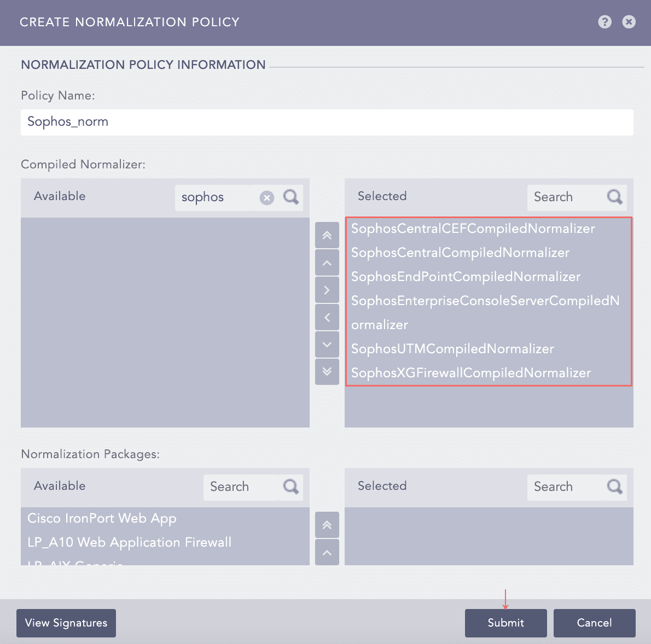Remove normalizer with left arrow button
Viewport: 651px width, 644px height.
click(x=327, y=317)
